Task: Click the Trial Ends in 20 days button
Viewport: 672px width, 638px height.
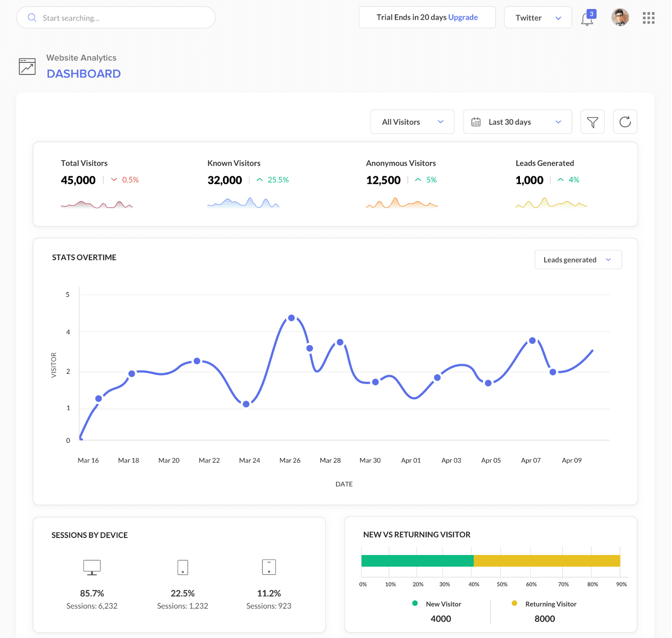Action: (427, 17)
